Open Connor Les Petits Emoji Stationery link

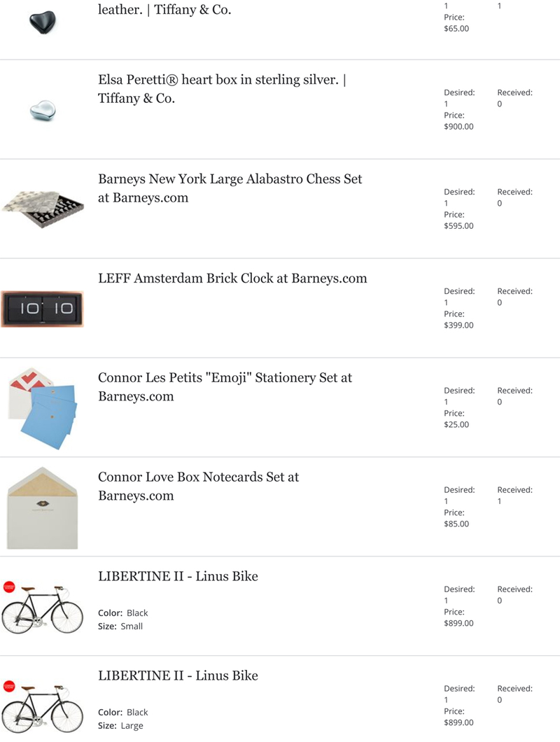point(225,386)
